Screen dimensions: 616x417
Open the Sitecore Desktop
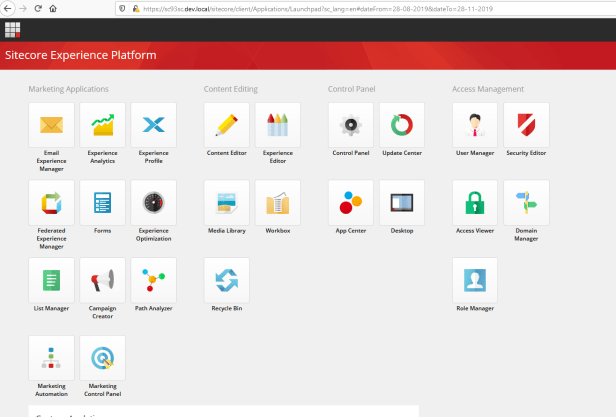click(402, 203)
